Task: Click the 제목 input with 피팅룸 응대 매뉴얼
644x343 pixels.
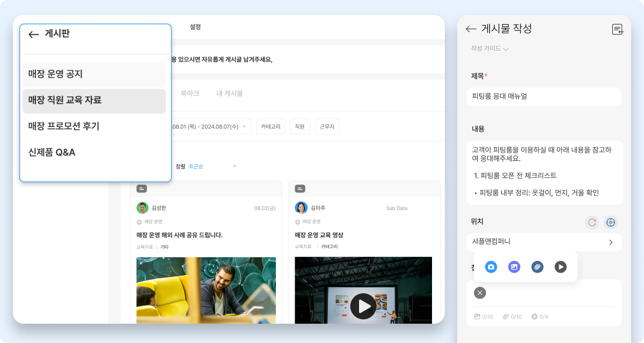Action: [x=544, y=97]
